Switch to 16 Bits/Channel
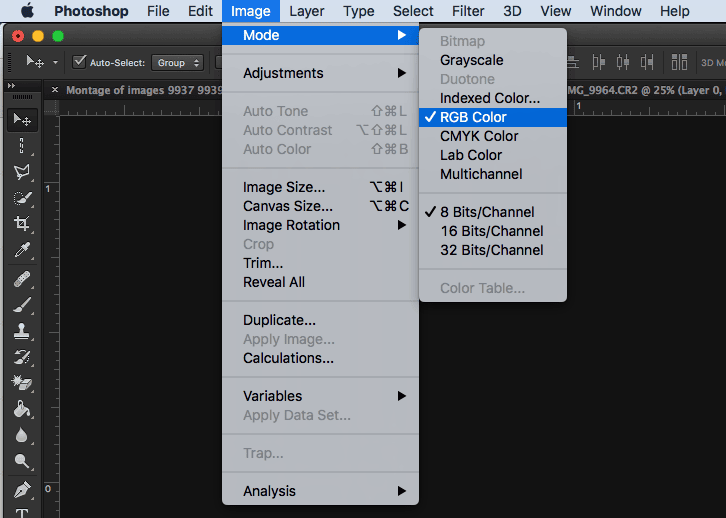 click(493, 231)
